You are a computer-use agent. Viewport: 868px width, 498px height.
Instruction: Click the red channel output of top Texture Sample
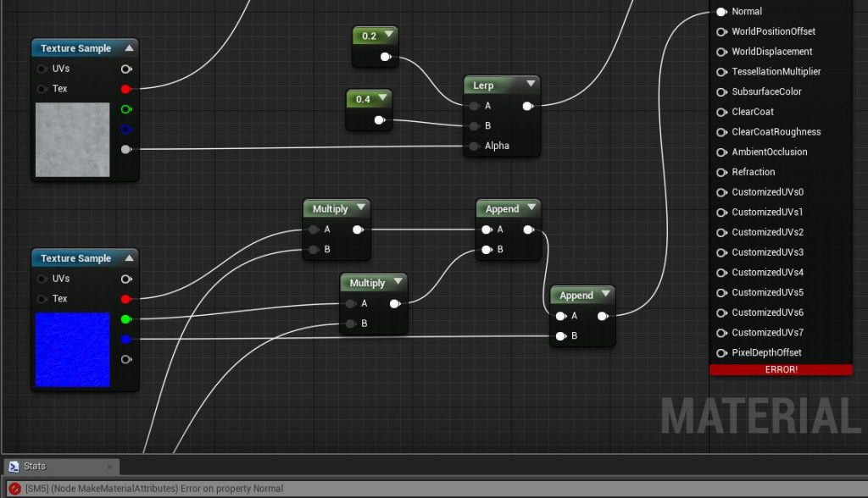(x=126, y=88)
